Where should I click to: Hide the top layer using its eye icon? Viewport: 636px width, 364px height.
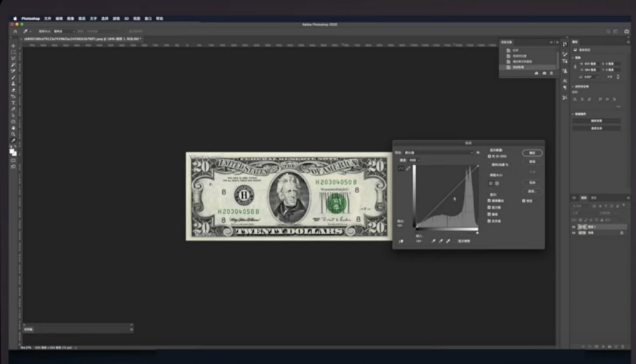pos(574,227)
